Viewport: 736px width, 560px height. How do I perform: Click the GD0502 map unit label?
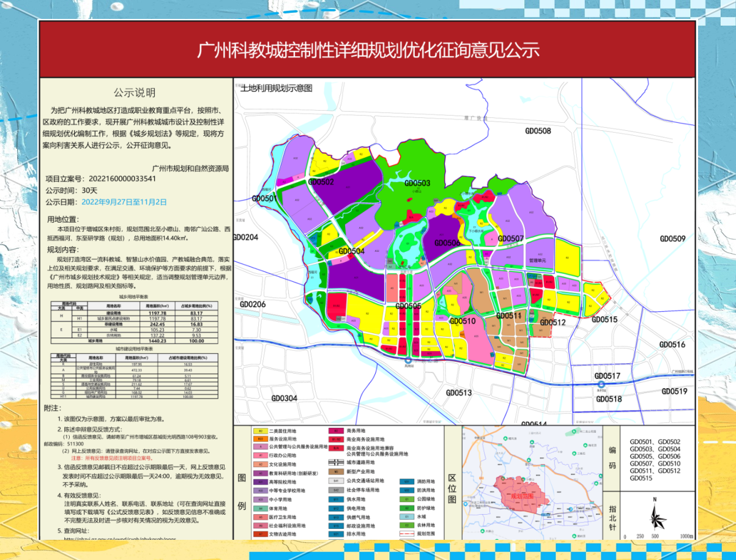[x=321, y=182]
